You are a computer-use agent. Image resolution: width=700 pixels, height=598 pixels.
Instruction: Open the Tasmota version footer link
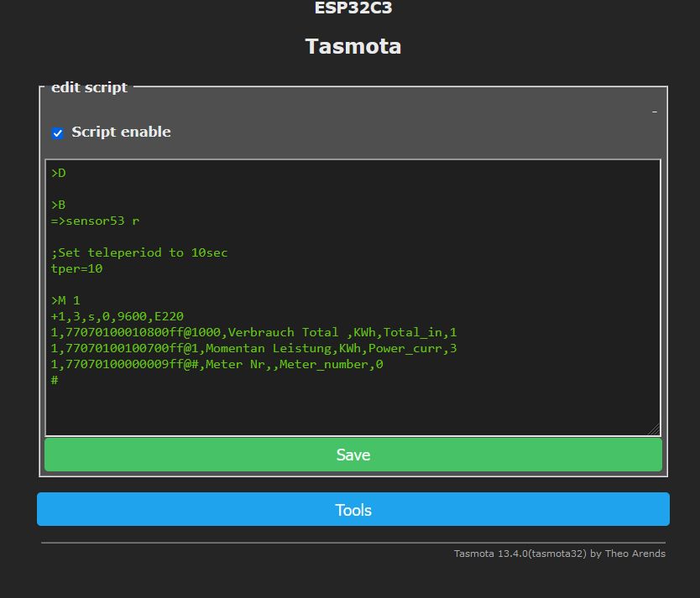click(559, 554)
